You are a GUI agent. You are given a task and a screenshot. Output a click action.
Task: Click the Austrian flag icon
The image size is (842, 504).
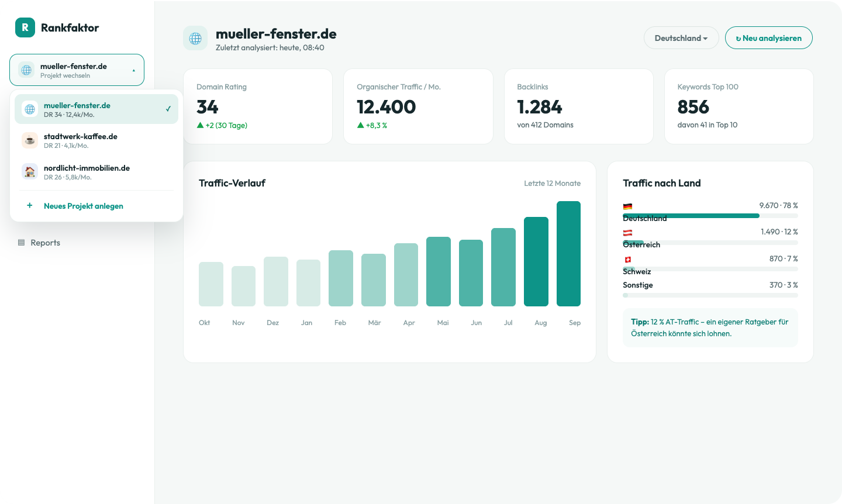pyautogui.click(x=627, y=233)
